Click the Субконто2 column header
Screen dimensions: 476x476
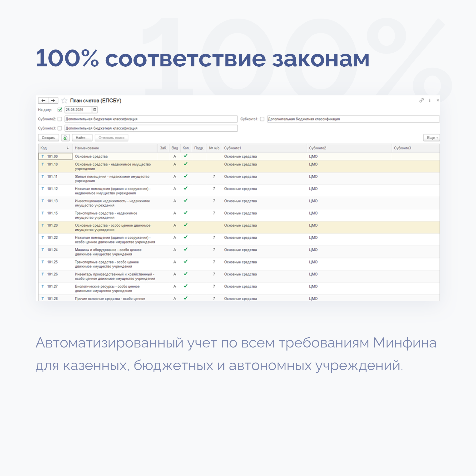[349, 148]
